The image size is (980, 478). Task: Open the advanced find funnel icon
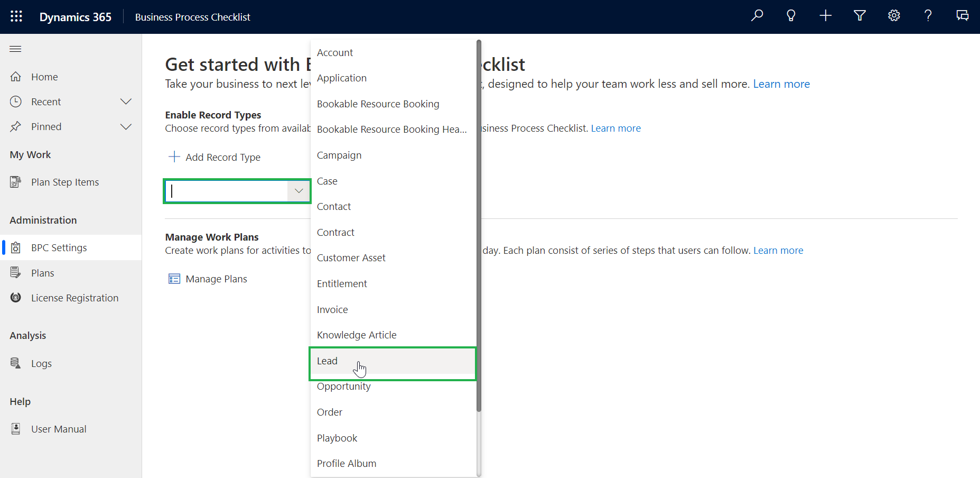(x=860, y=16)
